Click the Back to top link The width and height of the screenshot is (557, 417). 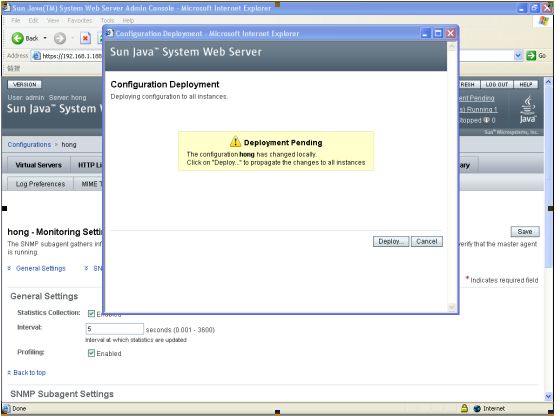(29, 373)
